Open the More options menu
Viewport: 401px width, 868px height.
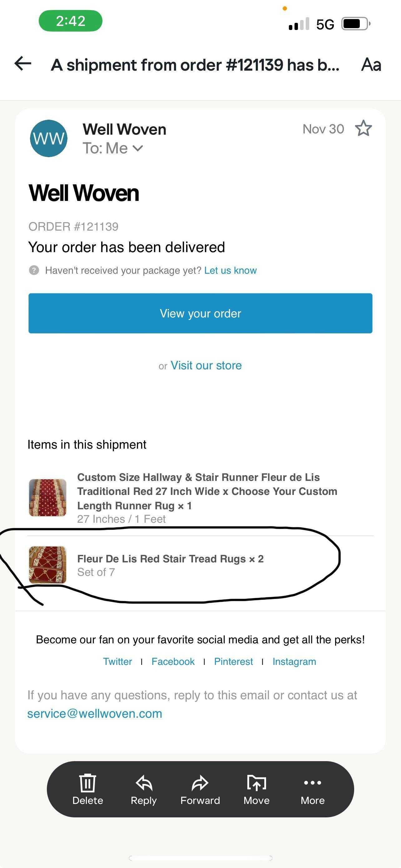pos(312,789)
